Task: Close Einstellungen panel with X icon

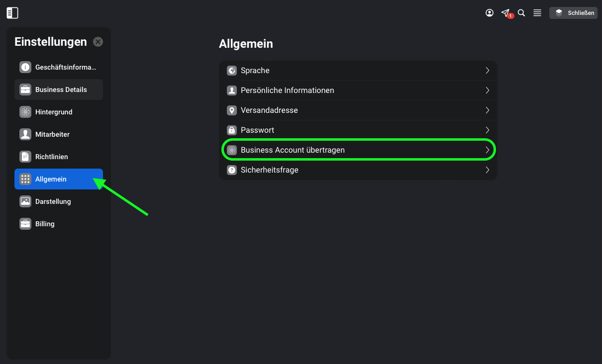Action: click(x=98, y=42)
